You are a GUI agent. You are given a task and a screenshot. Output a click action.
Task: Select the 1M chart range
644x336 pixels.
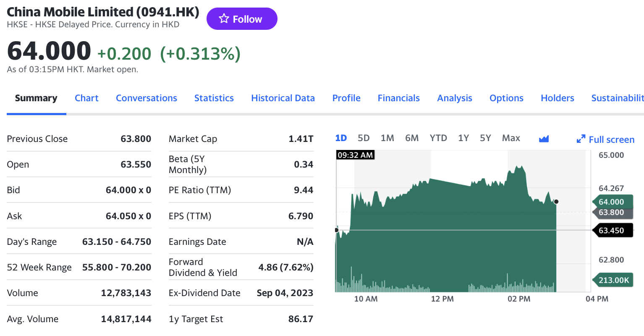[x=387, y=138]
